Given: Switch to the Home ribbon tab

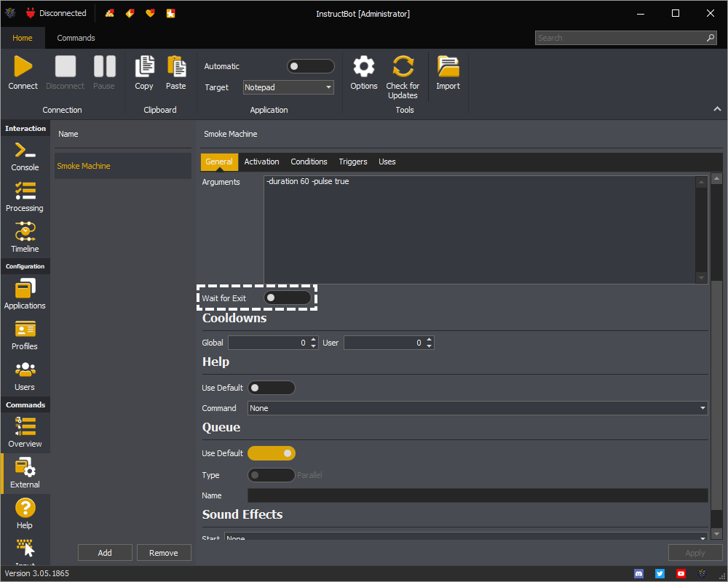Looking at the screenshot, I should click(23, 38).
